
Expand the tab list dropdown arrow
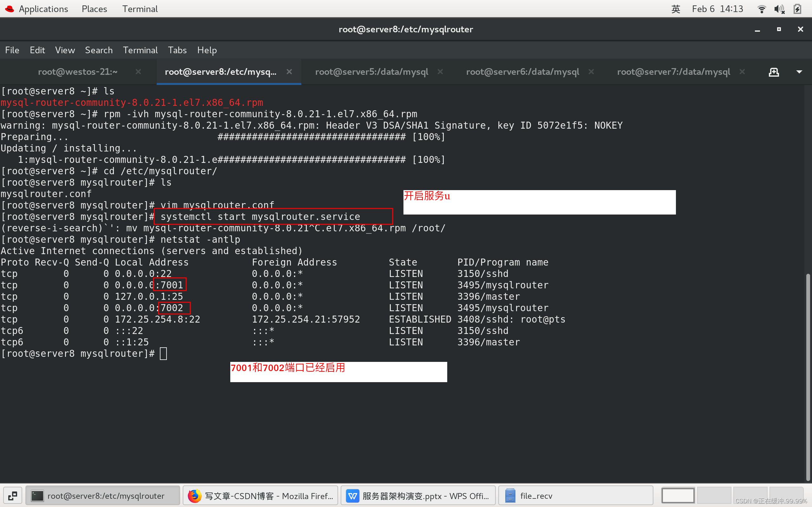coord(799,72)
